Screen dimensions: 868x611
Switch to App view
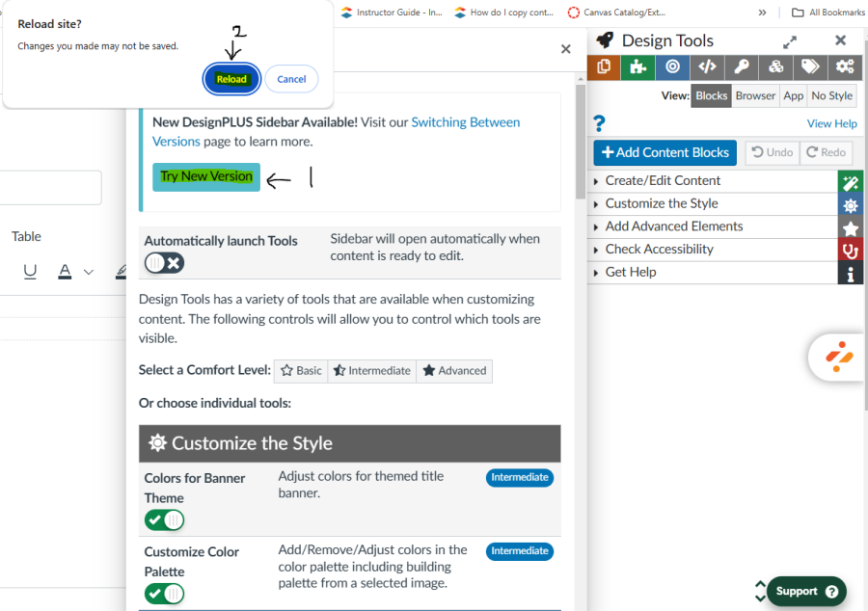(794, 95)
